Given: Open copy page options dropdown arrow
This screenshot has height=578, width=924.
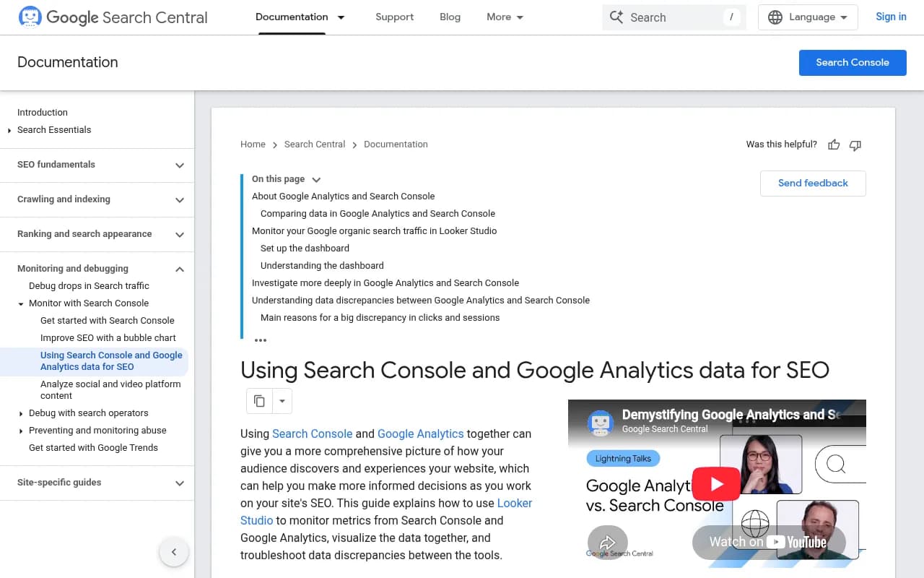Looking at the screenshot, I should (282, 401).
